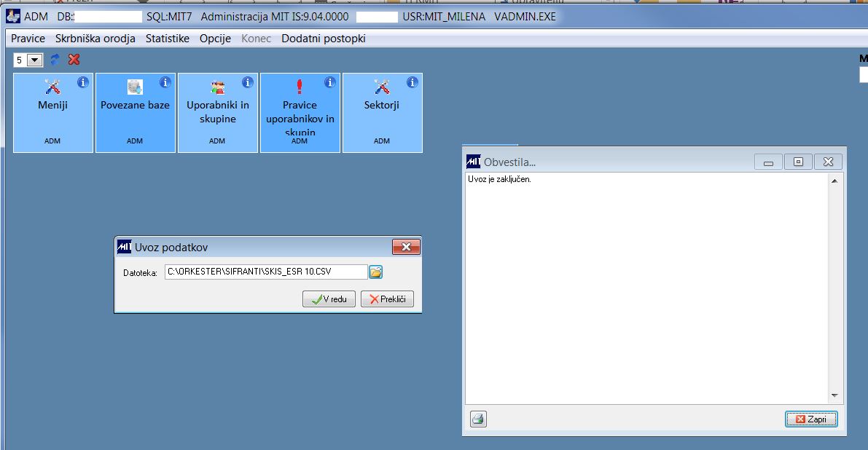Click info icon on Sektorji tile
This screenshot has height=450, width=868.
(413, 82)
